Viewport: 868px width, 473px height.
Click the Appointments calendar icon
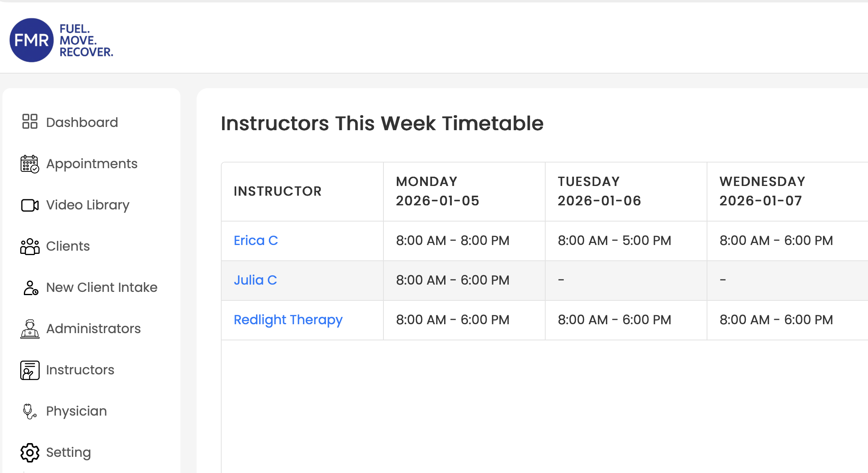pyautogui.click(x=30, y=164)
